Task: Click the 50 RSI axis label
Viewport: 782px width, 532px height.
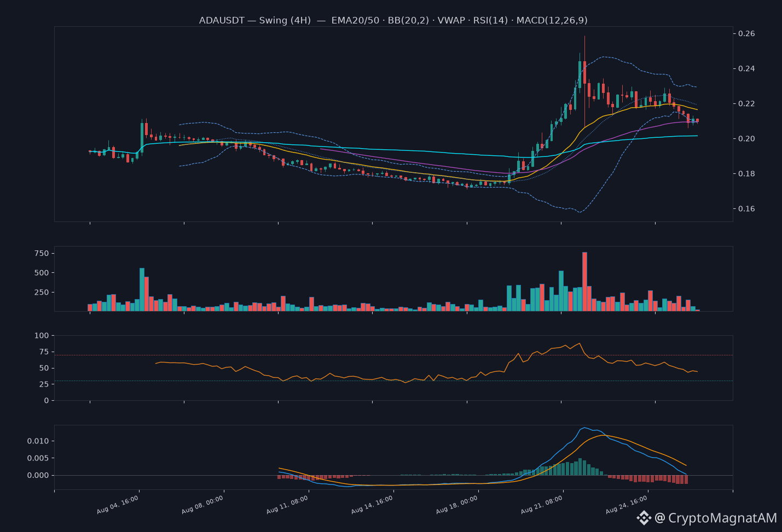Action: tap(44, 368)
